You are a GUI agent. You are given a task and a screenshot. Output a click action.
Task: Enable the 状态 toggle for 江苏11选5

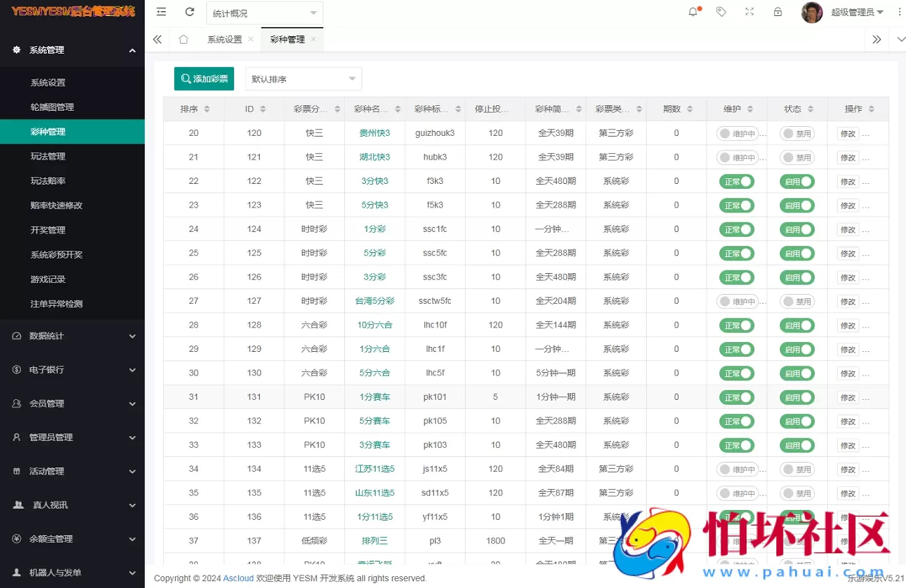tap(797, 469)
